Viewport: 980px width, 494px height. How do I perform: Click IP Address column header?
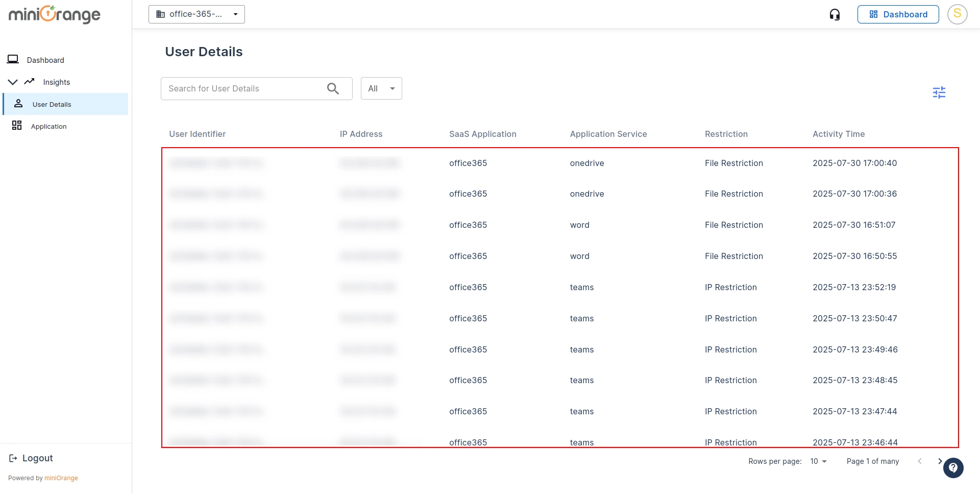point(361,134)
